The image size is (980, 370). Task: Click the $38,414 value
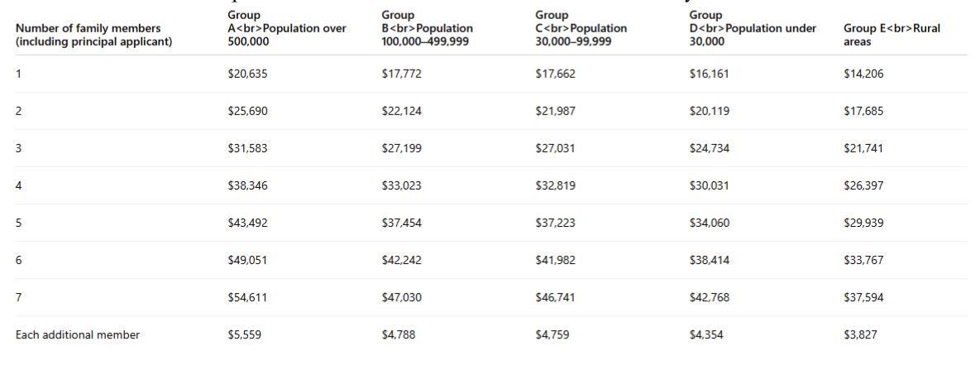pos(709,260)
